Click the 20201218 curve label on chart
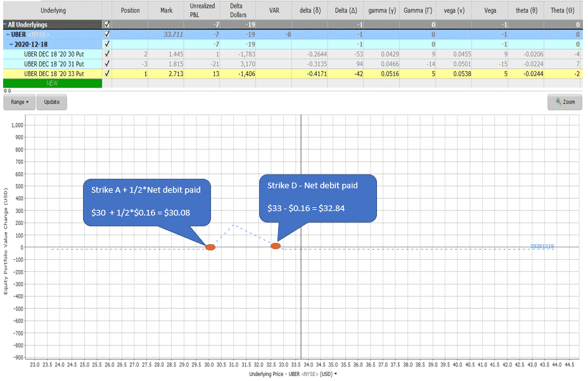The width and height of the screenshot is (588, 381). pos(542,246)
